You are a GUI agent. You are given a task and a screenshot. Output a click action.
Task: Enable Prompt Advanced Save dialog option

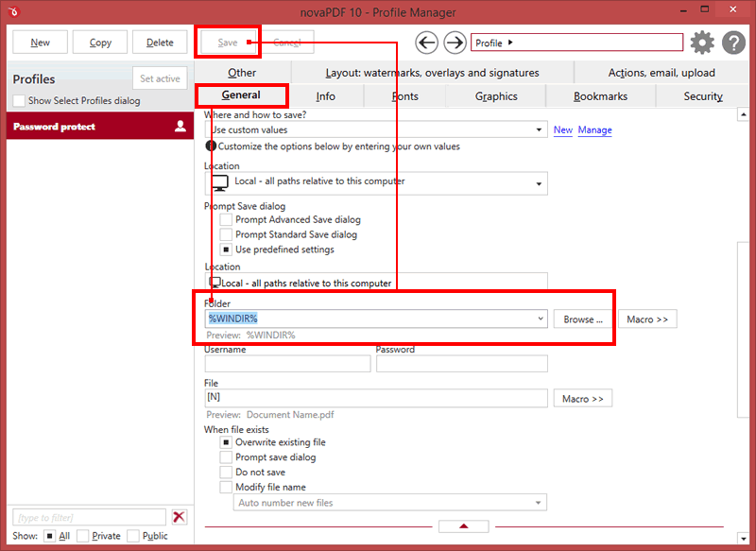(x=226, y=220)
